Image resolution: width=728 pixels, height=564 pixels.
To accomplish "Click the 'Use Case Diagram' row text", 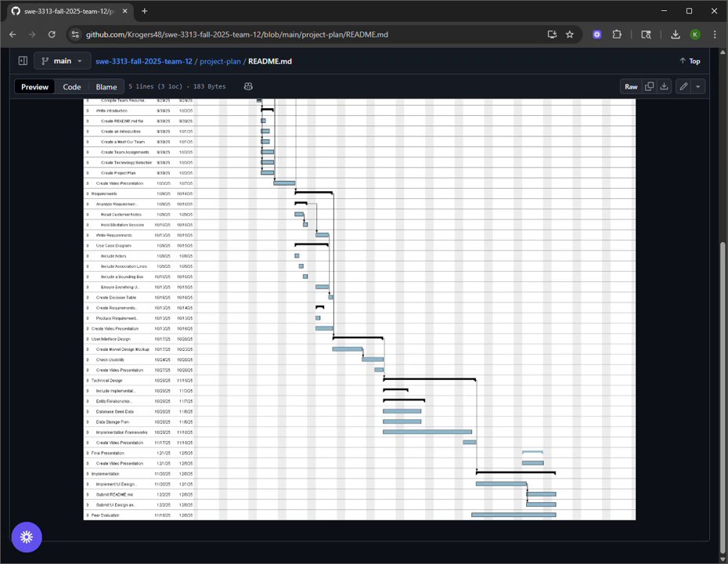I will click(114, 245).
